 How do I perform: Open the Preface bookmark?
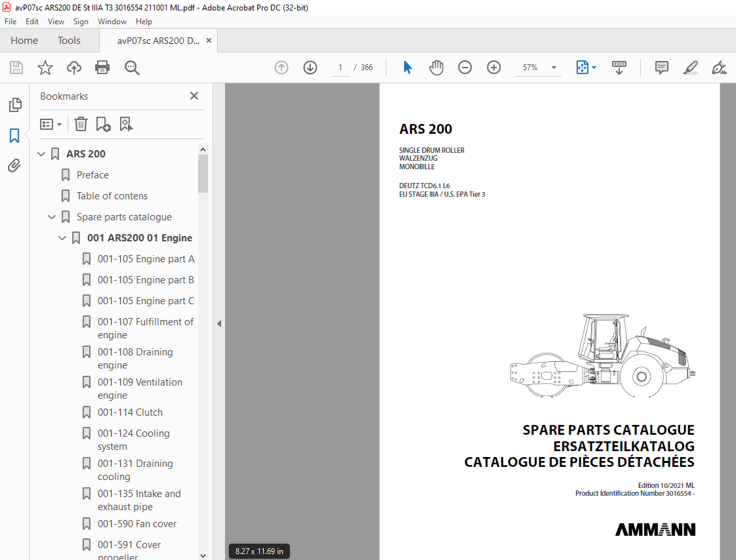92,174
